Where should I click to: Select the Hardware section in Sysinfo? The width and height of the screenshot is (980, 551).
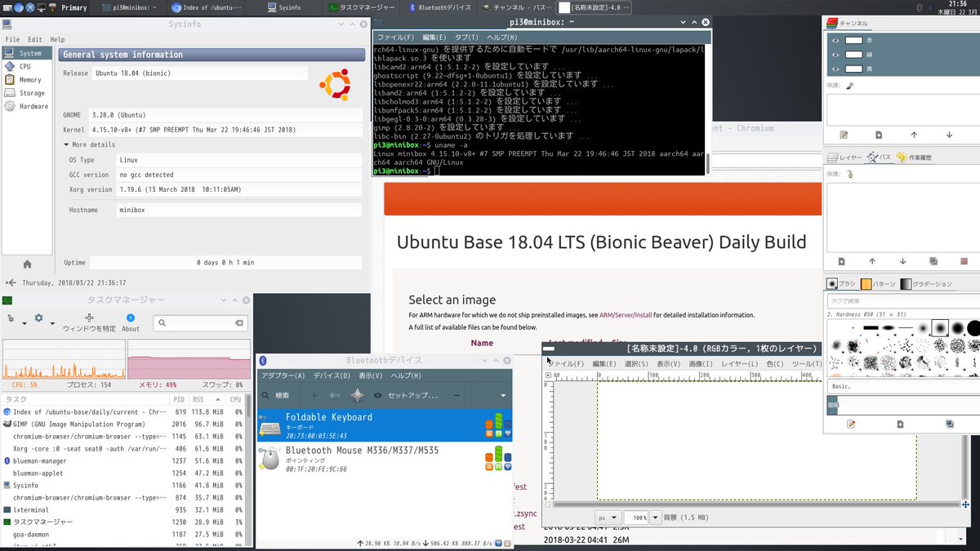pos(28,106)
